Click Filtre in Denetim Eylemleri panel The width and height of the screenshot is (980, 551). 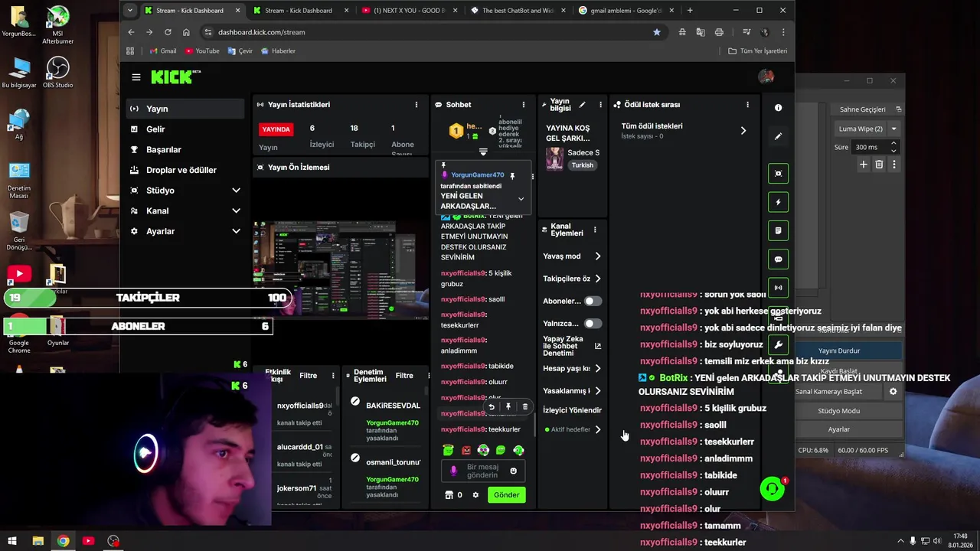pos(404,376)
